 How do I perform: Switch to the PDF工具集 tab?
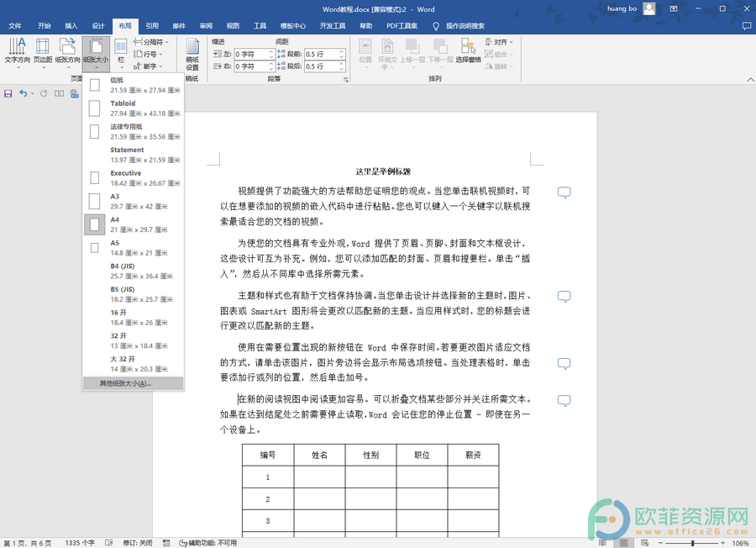402,26
